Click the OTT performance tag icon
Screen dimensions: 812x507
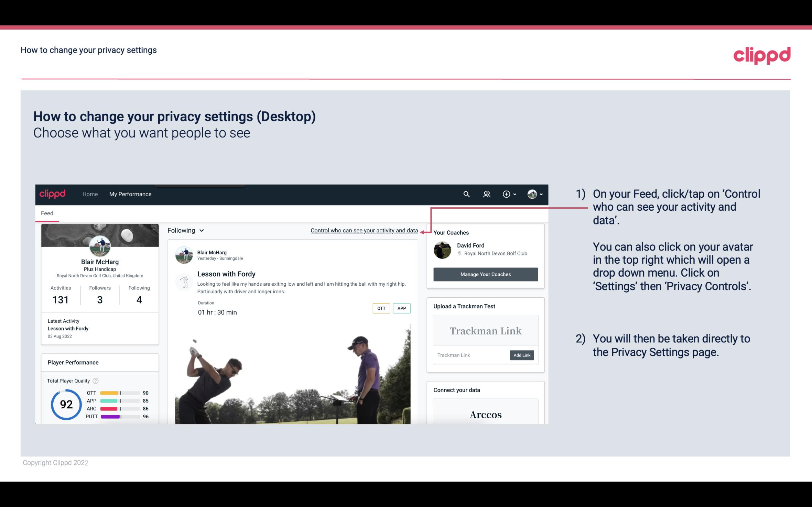tap(381, 308)
